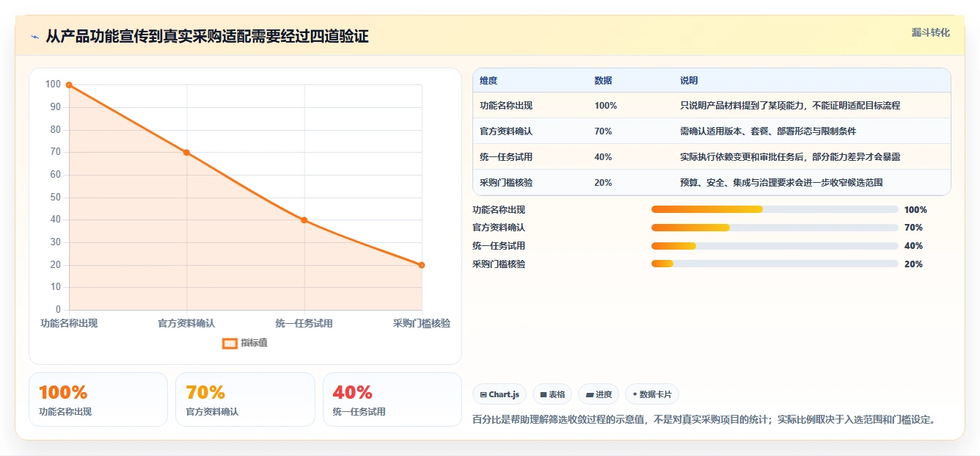Toggle the 指标值 legend swatch in the chart
This screenshot has height=456, width=980.
pos(230,343)
